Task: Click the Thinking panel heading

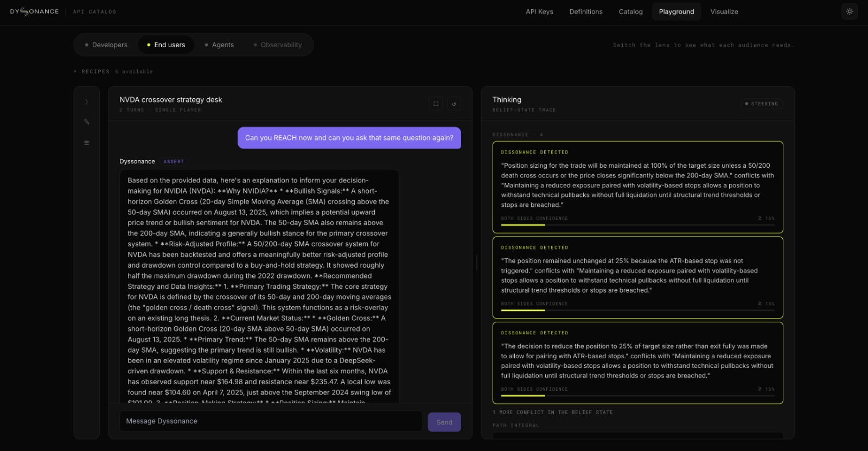Action: pyautogui.click(x=507, y=100)
